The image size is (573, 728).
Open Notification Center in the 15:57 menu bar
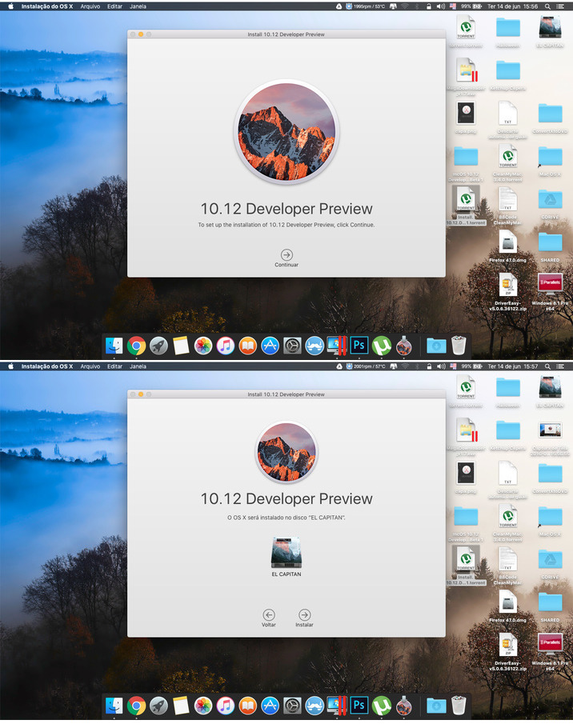(x=560, y=366)
